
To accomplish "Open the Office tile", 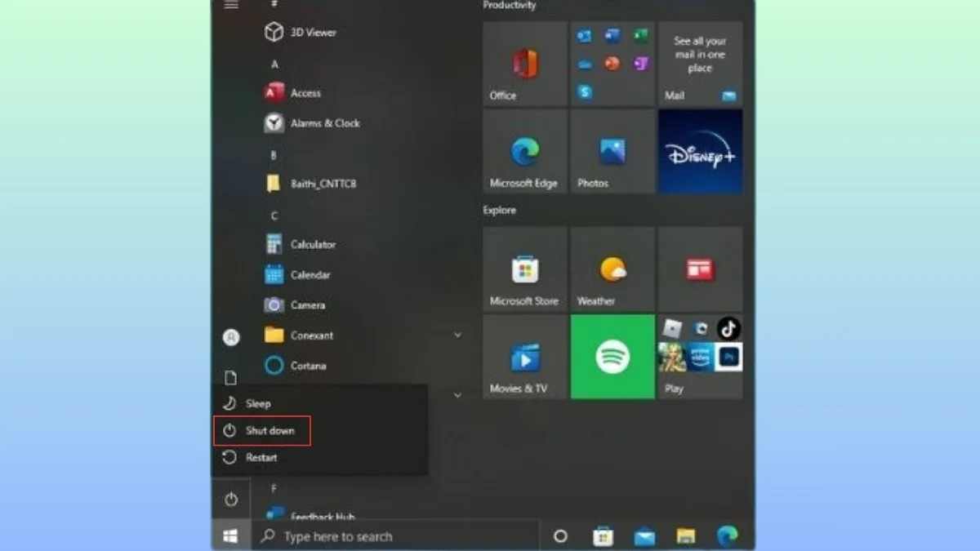I will point(523,65).
